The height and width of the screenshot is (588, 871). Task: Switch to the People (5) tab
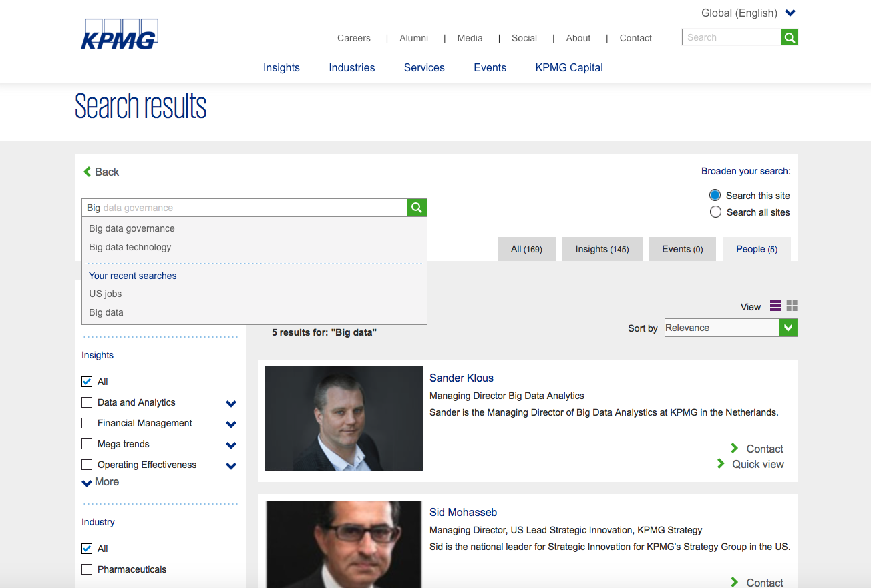pyautogui.click(x=757, y=249)
